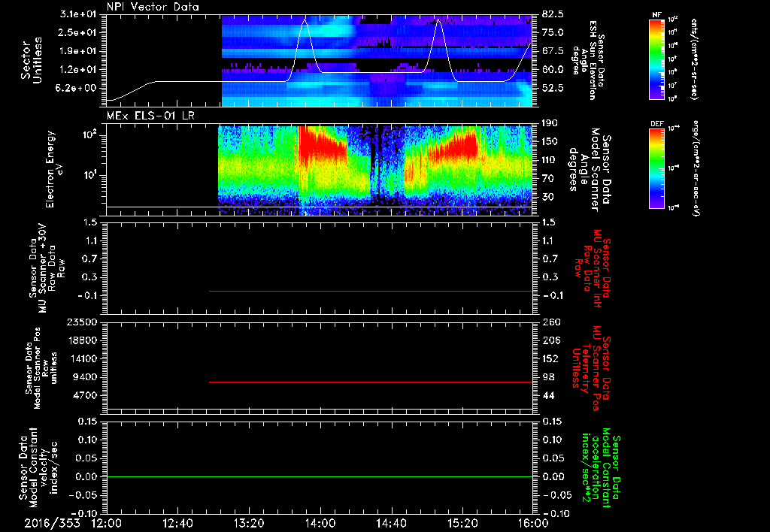Click the 6.2e+00 sector tick value
Image resolution: width=770 pixels, height=532 pixels.
tap(77, 89)
